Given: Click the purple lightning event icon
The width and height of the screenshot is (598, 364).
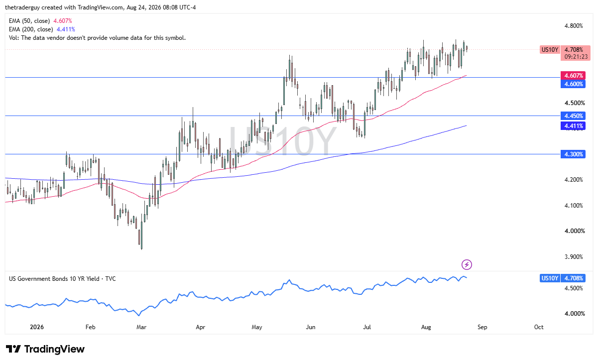Looking at the screenshot, I should 467,264.
